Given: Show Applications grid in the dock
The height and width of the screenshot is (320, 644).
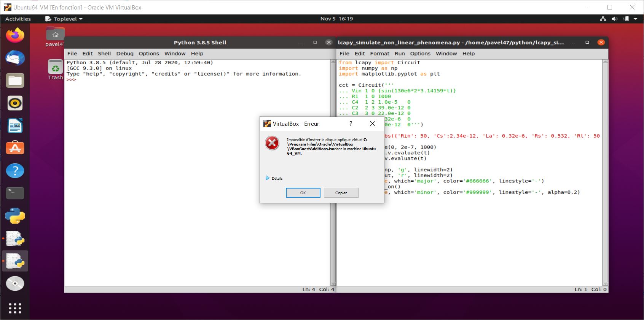Looking at the screenshot, I should click(15, 308).
